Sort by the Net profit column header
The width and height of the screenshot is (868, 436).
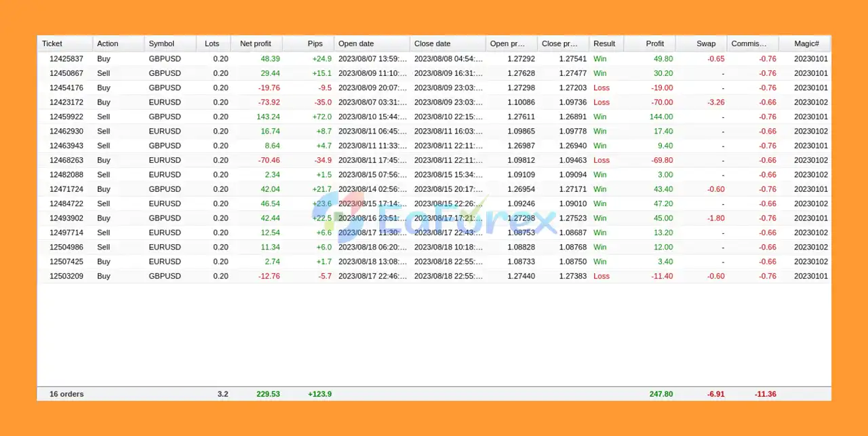255,43
